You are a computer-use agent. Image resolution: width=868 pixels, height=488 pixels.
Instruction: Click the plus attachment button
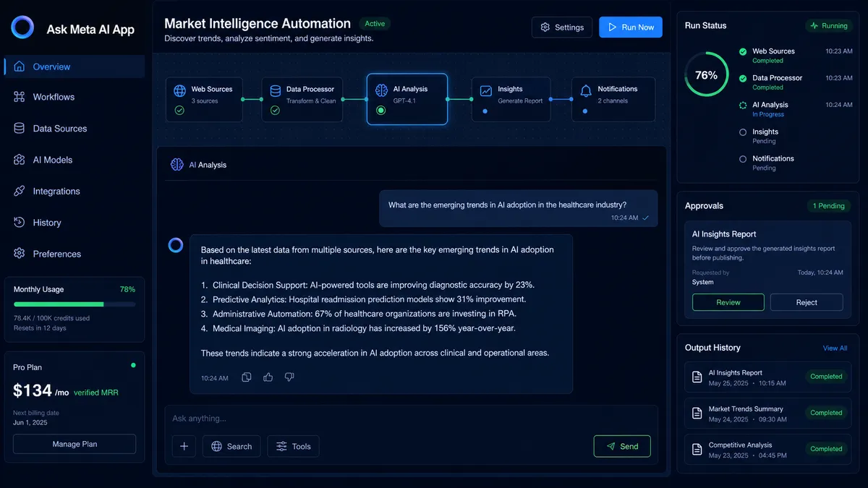click(x=184, y=446)
